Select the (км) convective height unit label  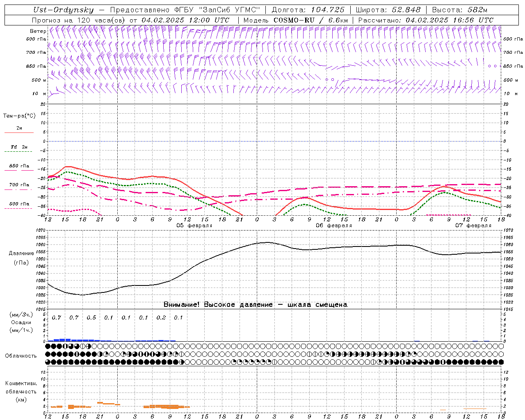21,399
